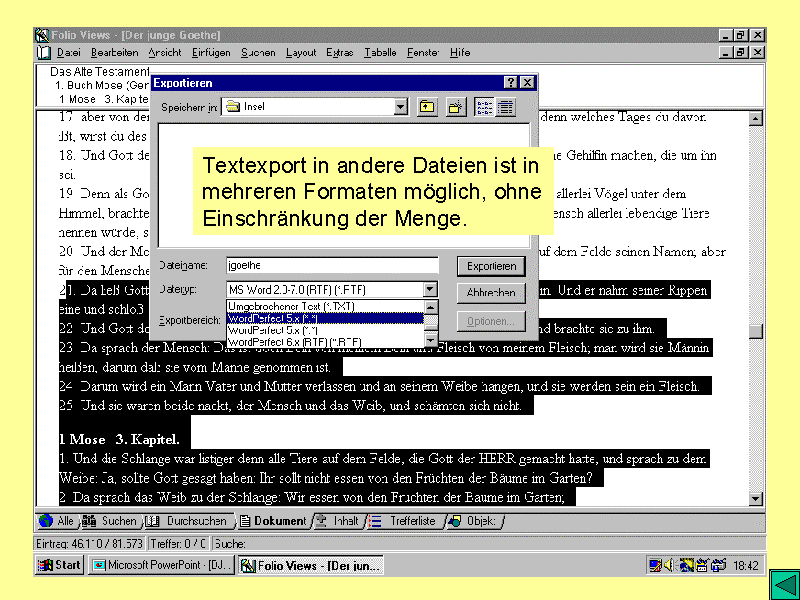The width and height of the screenshot is (800, 600).
Task: Click the volume speaker icon in system tray
Action: coord(667,566)
